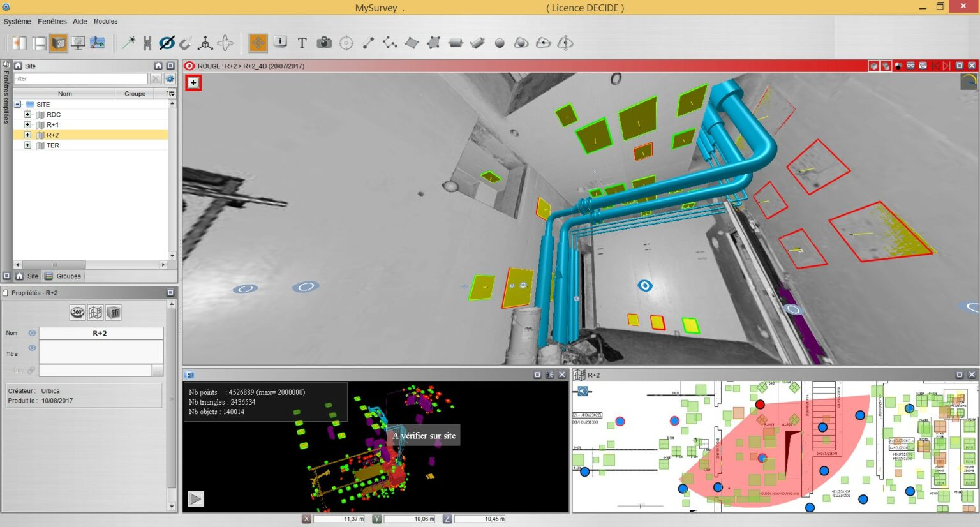
Task: Click the floor plan map icon in Propriétés
Action: tap(95, 313)
